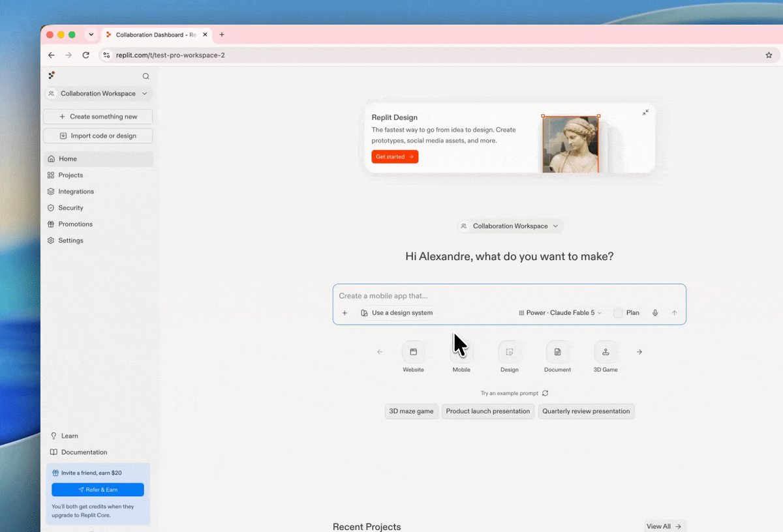Image resolution: width=783 pixels, height=532 pixels.
Task: Open the Power Claude model dropdown
Action: [560, 313]
